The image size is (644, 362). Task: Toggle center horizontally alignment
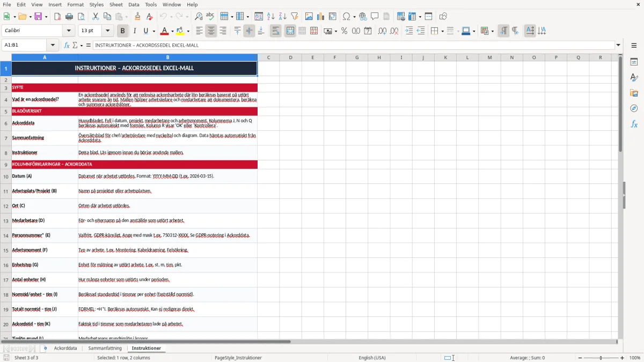click(211, 31)
